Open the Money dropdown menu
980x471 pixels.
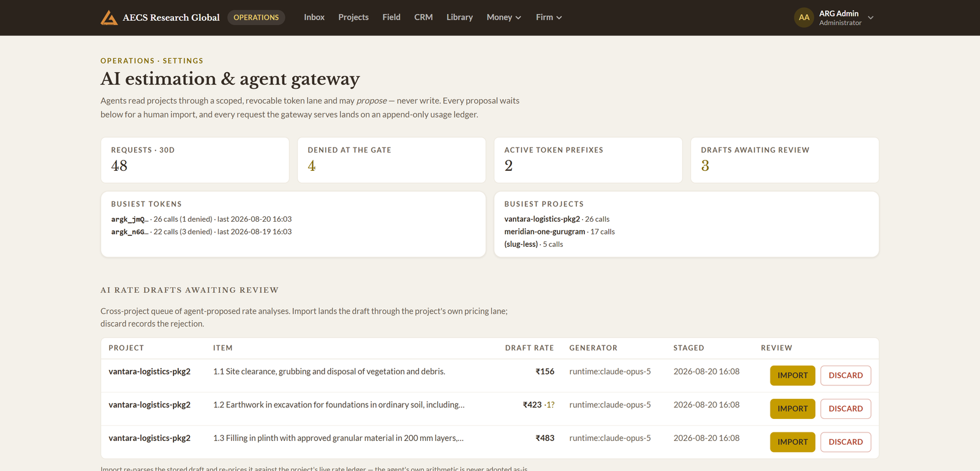point(504,17)
